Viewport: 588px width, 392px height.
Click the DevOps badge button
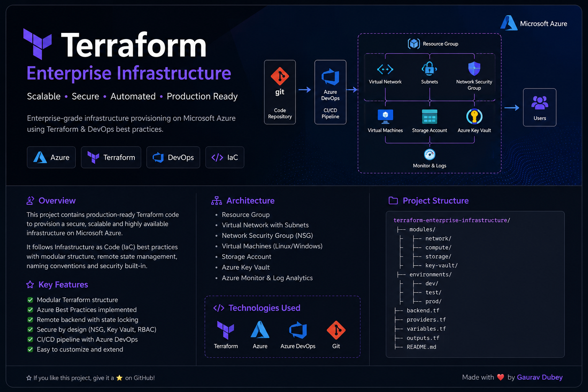click(x=173, y=157)
